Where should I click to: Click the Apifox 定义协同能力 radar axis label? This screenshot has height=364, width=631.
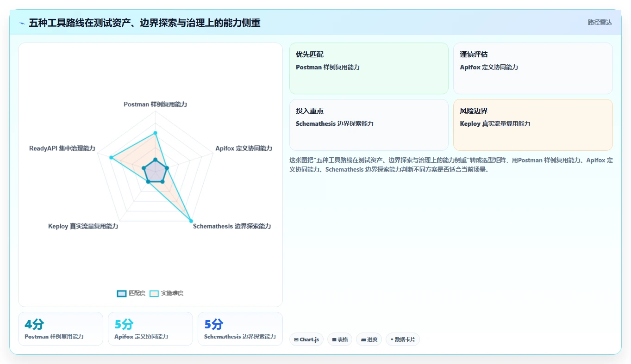click(x=244, y=148)
